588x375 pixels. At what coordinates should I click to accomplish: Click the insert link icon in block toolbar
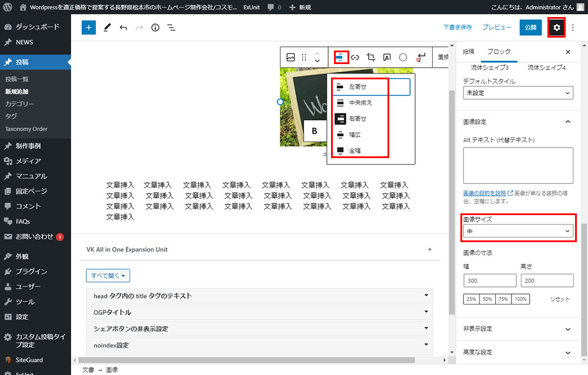[x=355, y=57]
